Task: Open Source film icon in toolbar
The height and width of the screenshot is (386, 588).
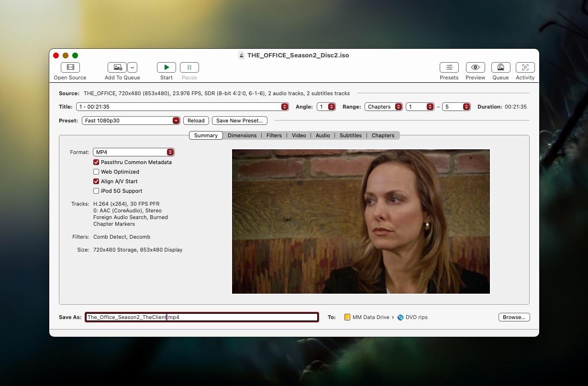Action: pyautogui.click(x=70, y=67)
